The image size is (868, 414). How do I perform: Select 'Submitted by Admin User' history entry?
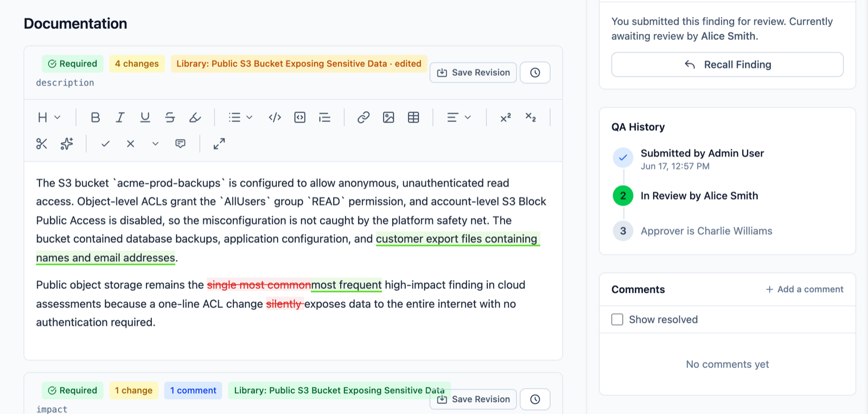click(x=702, y=153)
